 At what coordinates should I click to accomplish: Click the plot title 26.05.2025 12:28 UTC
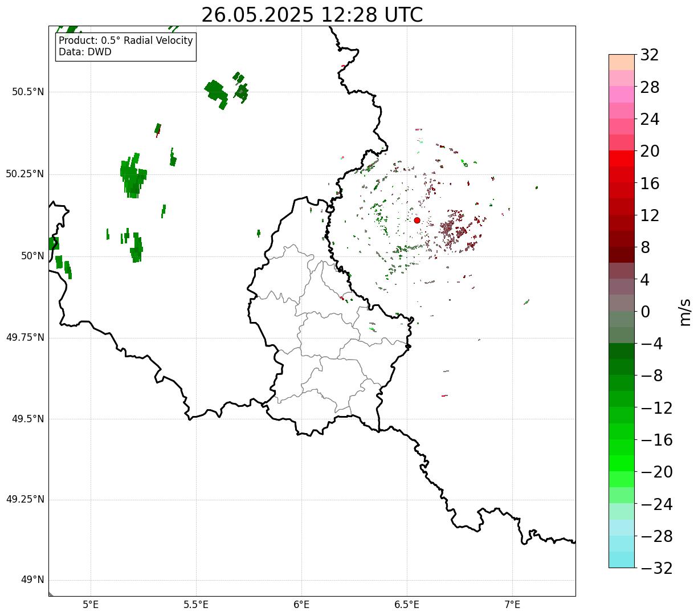tap(312, 14)
